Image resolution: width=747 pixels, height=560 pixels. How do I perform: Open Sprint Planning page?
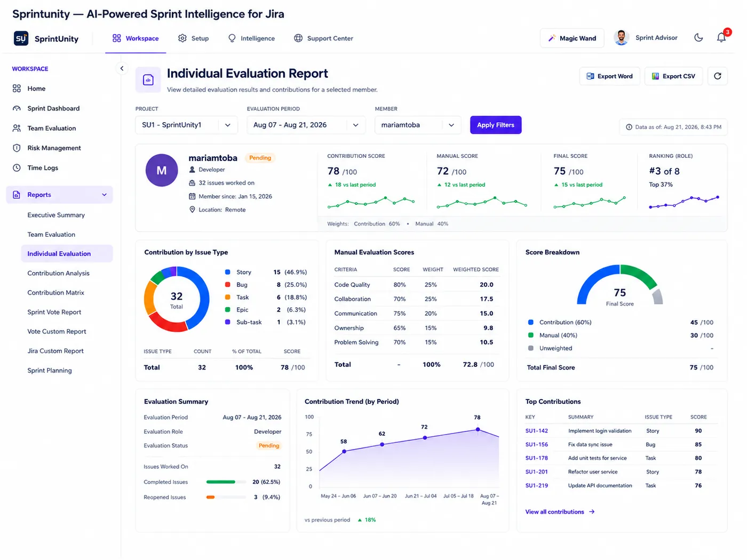(49, 371)
